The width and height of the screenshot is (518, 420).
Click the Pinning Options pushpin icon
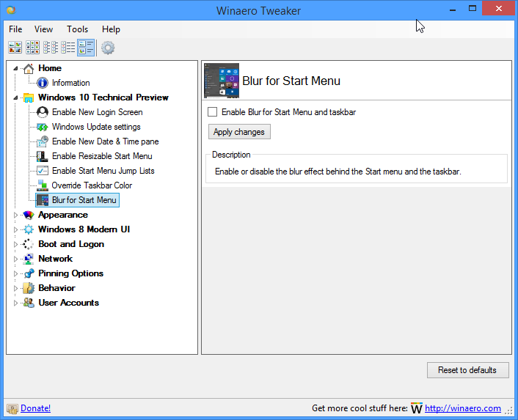coord(29,273)
